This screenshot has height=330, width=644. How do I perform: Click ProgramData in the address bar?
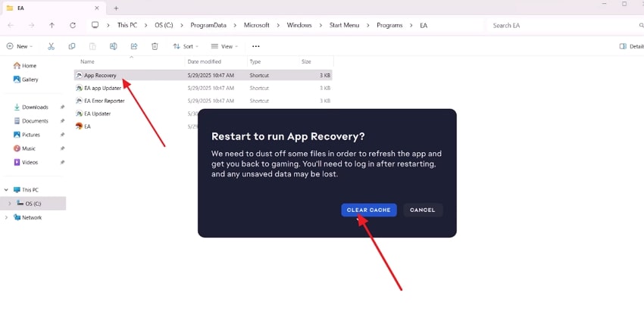coord(208,25)
